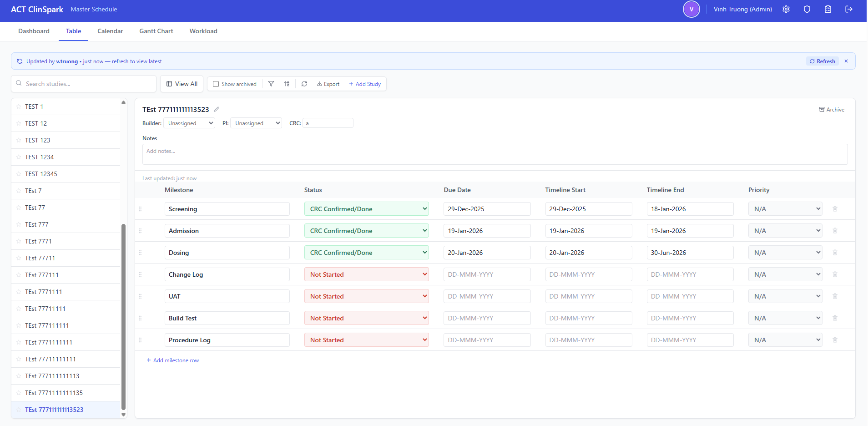The height and width of the screenshot is (426, 868).
Task: Click View All button
Action: (x=182, y=84)
